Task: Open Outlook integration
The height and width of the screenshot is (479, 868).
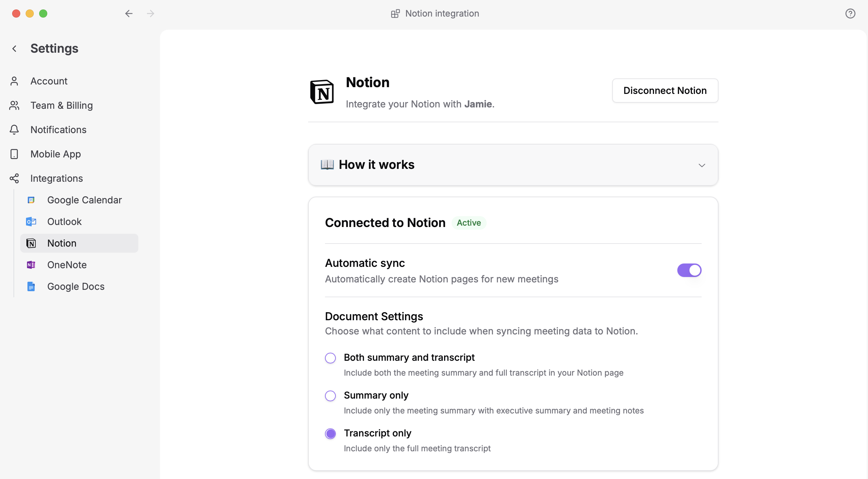Action: (x=79, y=222)
